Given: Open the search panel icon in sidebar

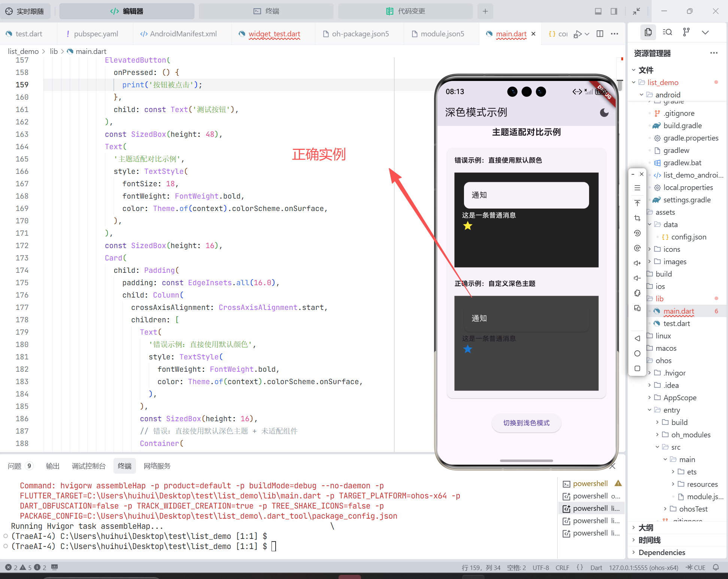Looking at the screenshot, I should point(667,32).
